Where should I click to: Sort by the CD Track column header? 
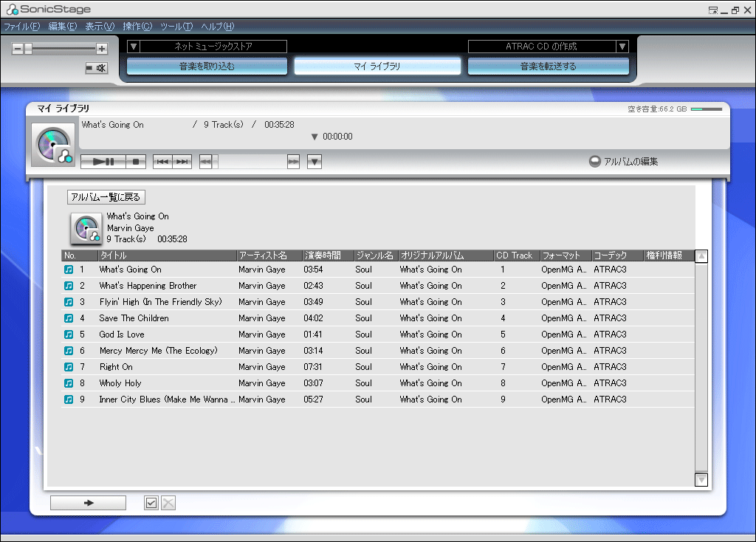[517, 255]
